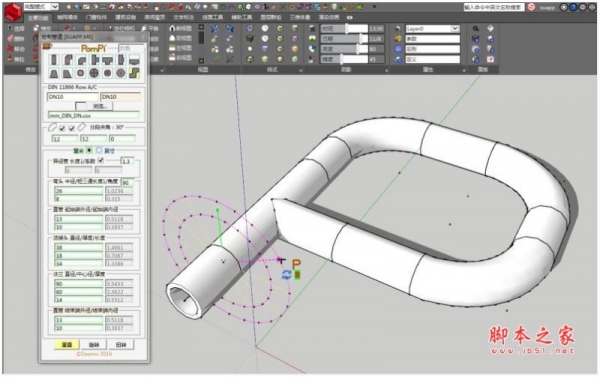
Task: Select the flange icon with cross in PomPi
Action: [94, 73]
